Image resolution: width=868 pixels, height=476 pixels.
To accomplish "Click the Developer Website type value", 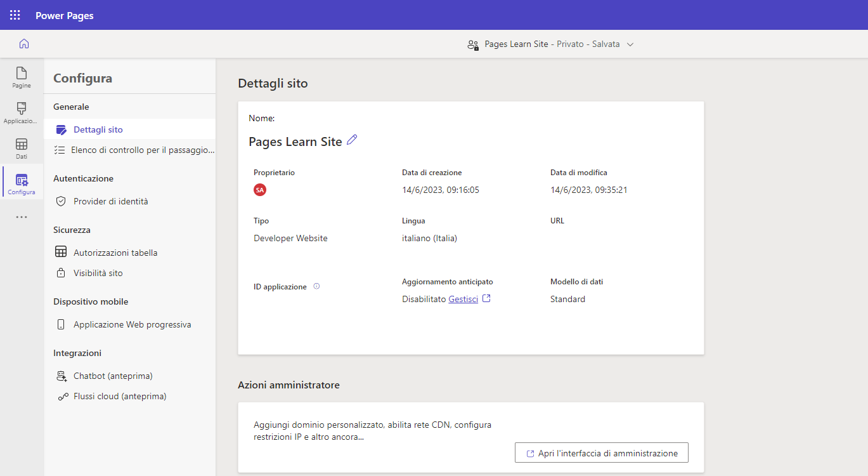I will pos(291,238).
